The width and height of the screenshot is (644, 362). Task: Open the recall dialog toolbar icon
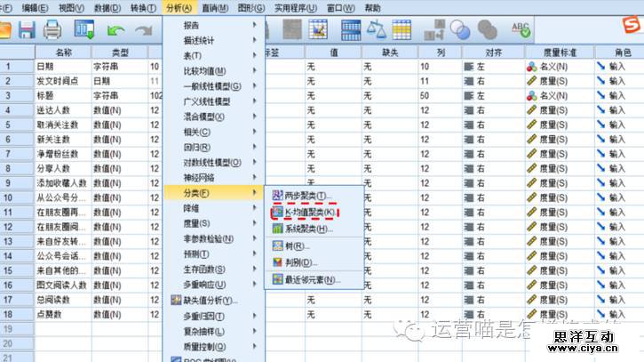pyautogui.click(x=84, y=30)
